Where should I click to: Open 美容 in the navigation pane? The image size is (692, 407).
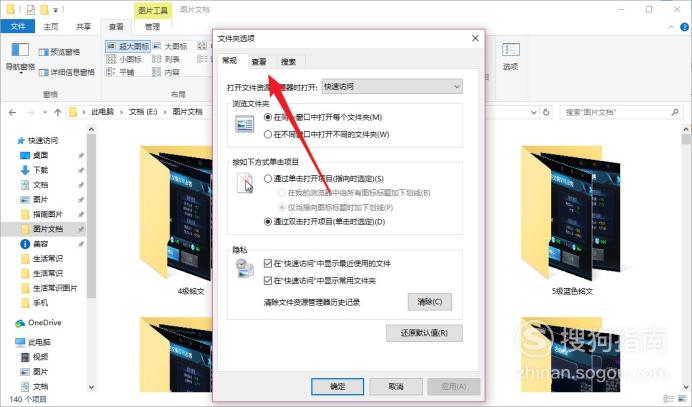coord(41,244)
